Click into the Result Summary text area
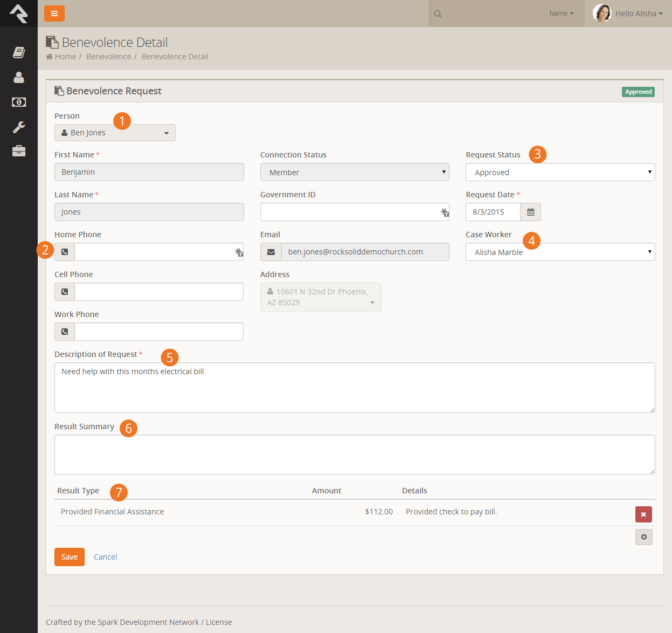Image resolution: width=672 pixels, height=633 pixels. pos(355,455)
